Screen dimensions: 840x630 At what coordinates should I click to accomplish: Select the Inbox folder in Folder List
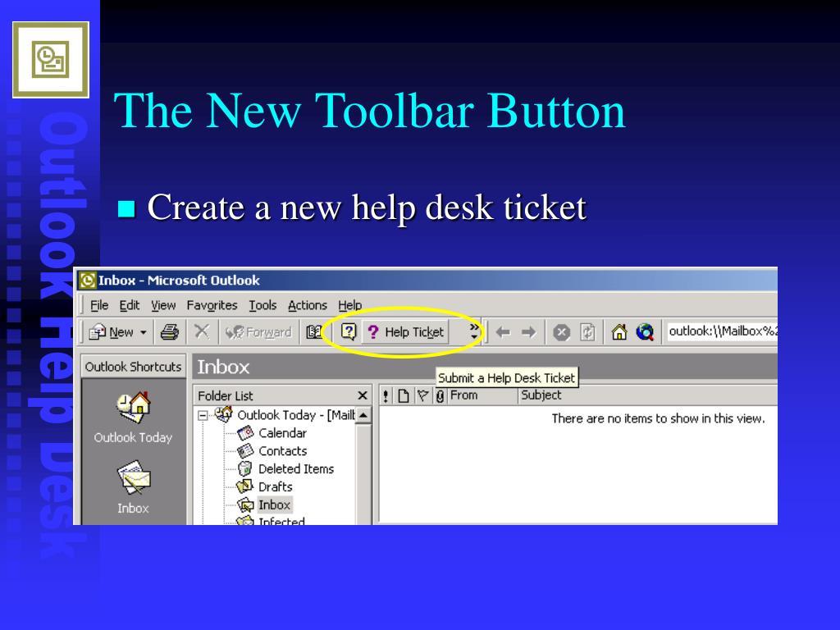pos(274,504)
